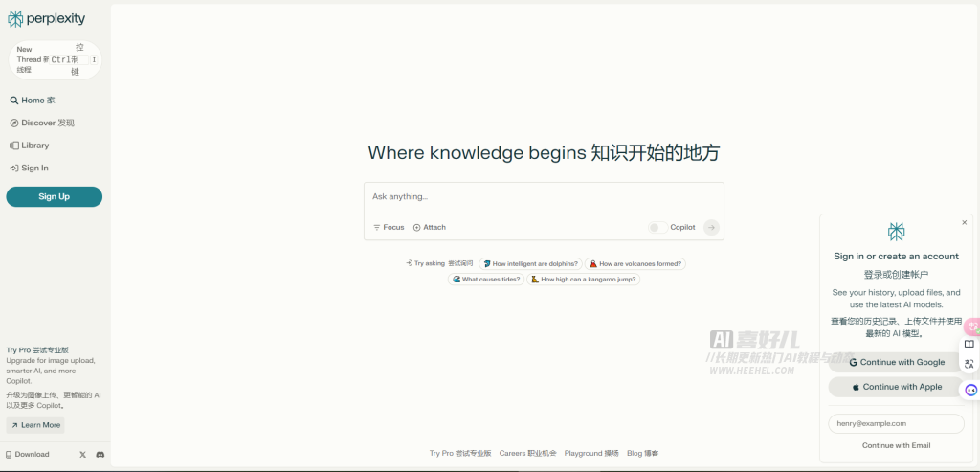The height and width of the screenshot is (472, 980).
Task: Select "What causes tides?" suggestion
Action: pyautogui.click(x=486, y=280)
